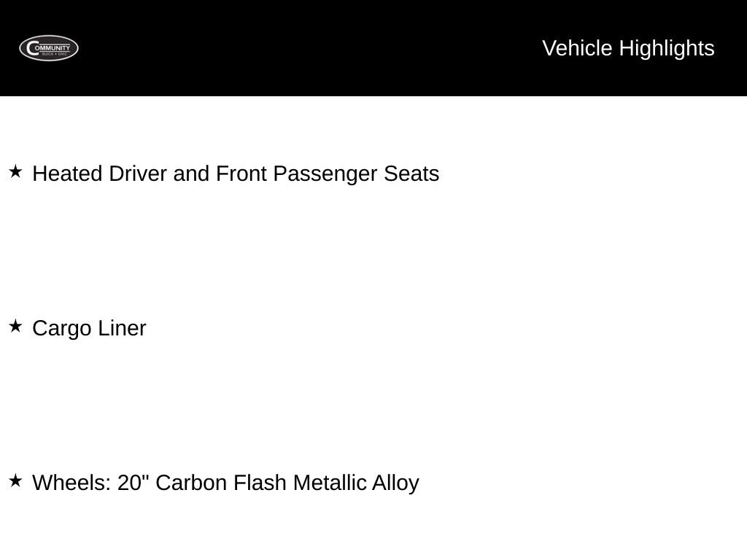Click the Community Buick GMC logo
Image resolution: width=747 pixels, height=560 pixels.
[x=49, y=48]
